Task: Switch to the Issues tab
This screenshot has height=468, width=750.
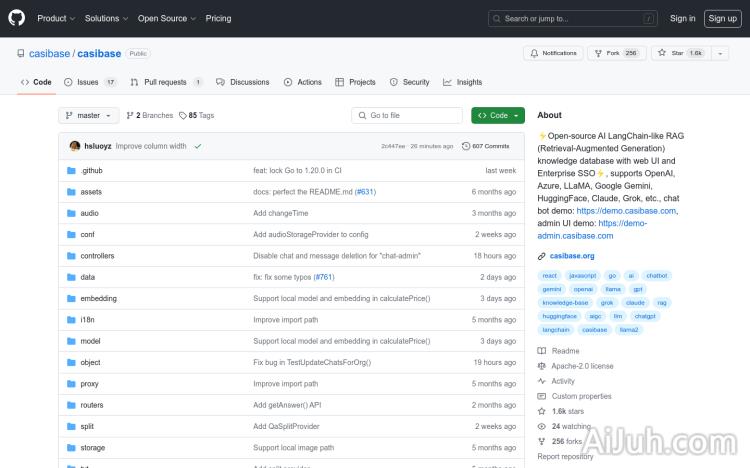Action: pyautogui.click(x=89, y=82)
